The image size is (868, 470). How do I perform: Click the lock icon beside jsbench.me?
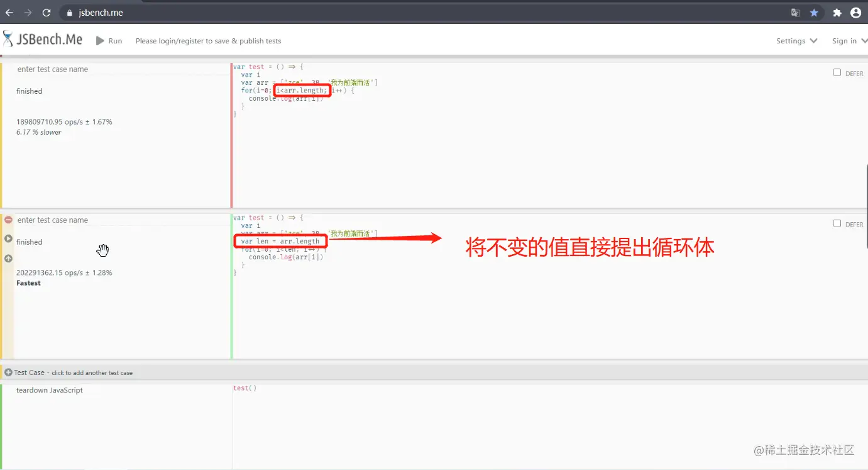[x=70, y=13]
